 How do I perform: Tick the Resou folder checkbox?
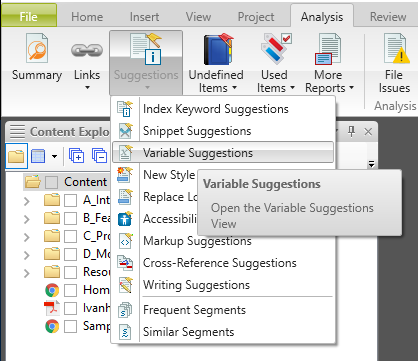coord(70,272)
